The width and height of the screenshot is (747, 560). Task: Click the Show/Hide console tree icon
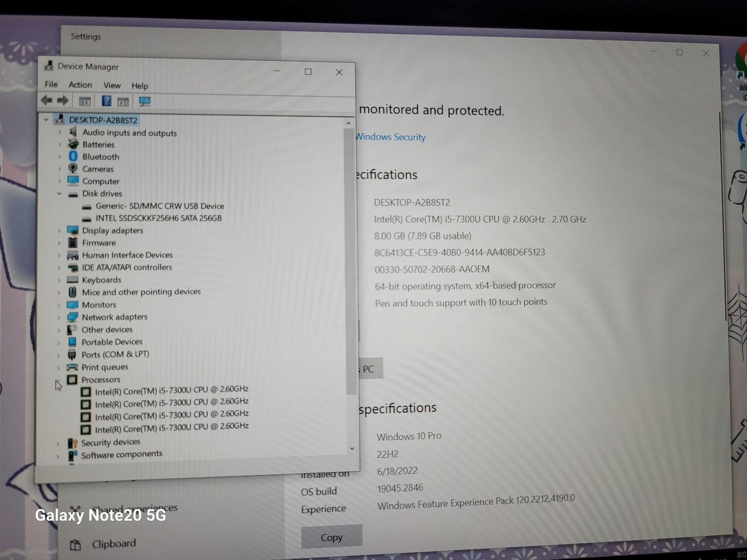[x=85, y=101]
